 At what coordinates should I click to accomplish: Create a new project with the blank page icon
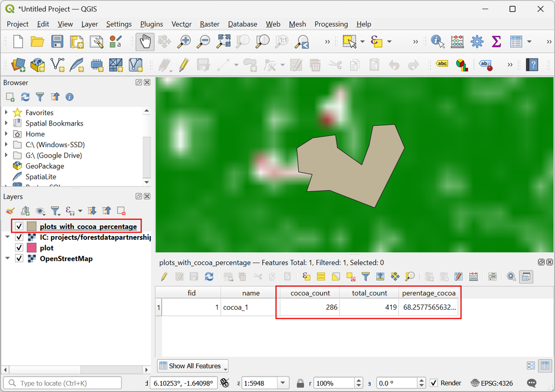point(18,42)
